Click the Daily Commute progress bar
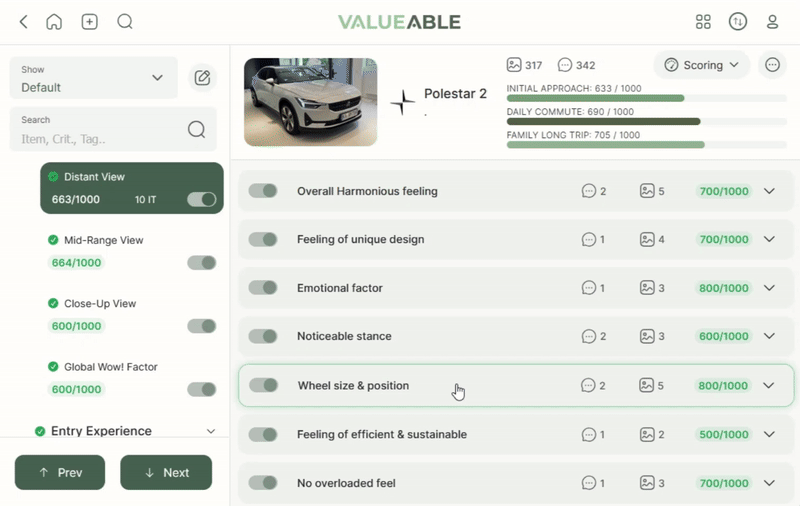800x506 pixels. pos(646,121)
